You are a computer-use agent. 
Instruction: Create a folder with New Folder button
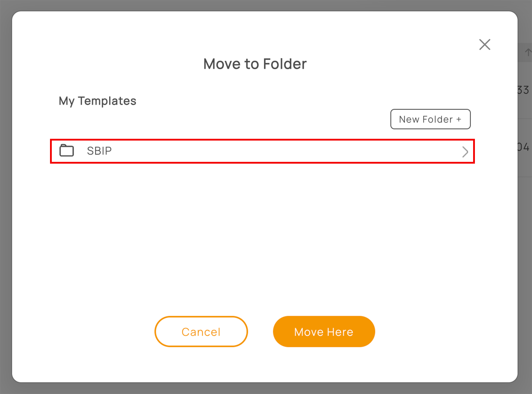click(430, 119)
